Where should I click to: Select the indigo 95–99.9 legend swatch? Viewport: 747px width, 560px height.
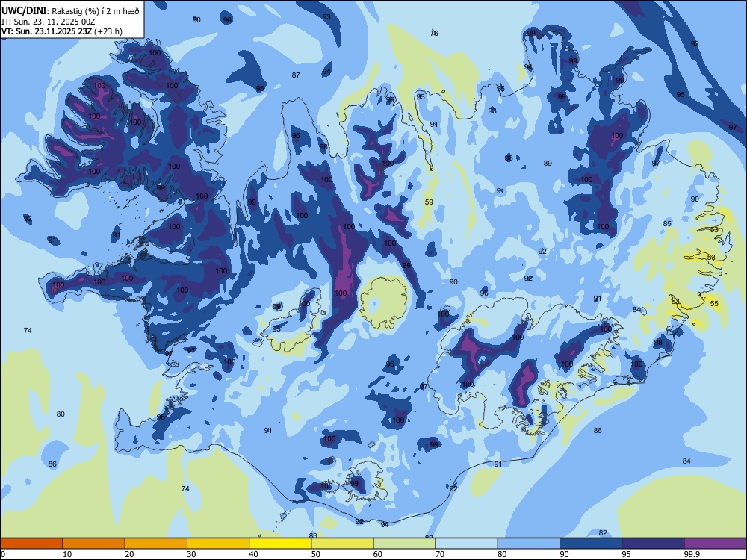coord(653,544)
